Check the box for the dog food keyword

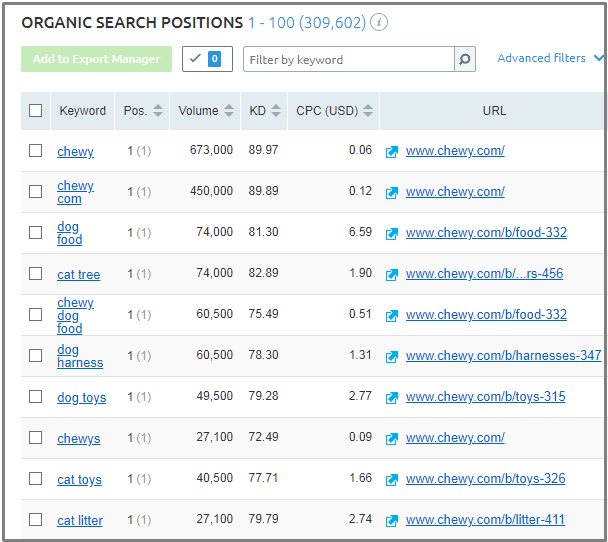point(35,232)
